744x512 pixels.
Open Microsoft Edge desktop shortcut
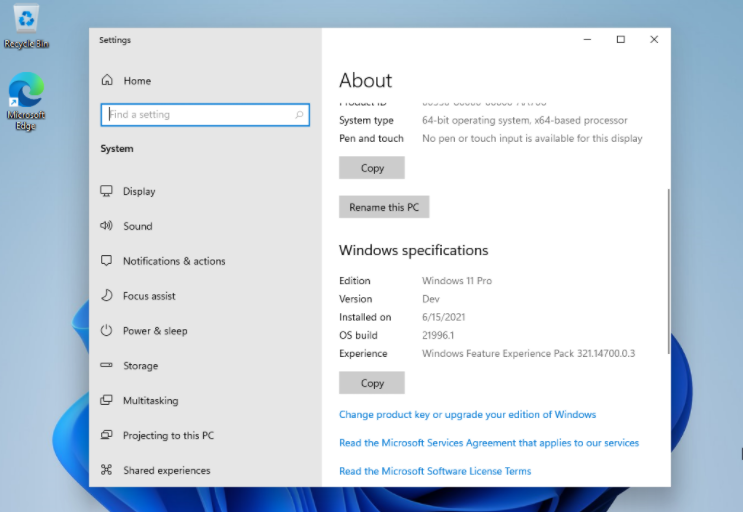tap(26, 92)
